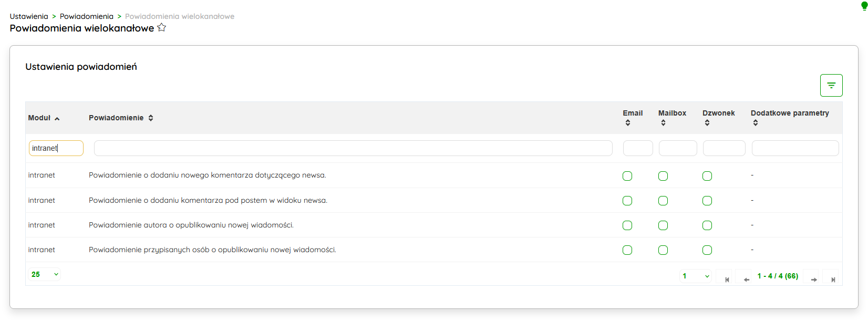This screenshot has width=868, height=331.
Task: Jump to the first page
Action: pyautogui.click(x=727, y=280)
